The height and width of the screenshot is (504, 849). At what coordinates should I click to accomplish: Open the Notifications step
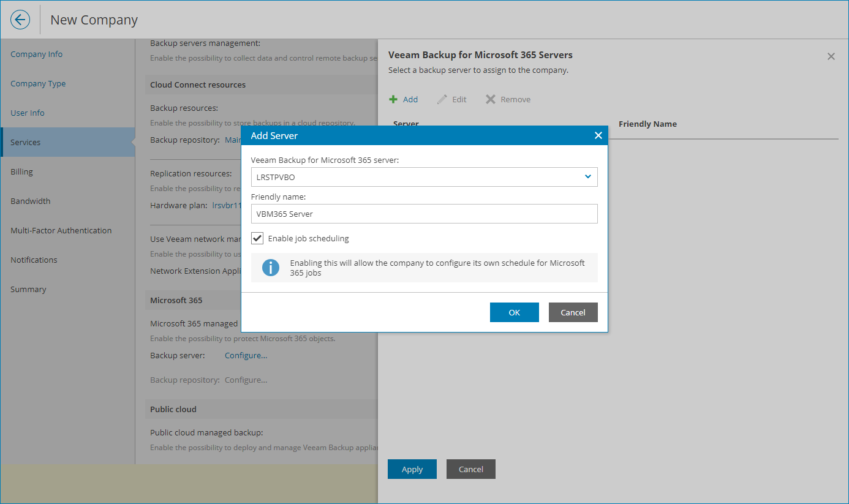pos(34,260)
